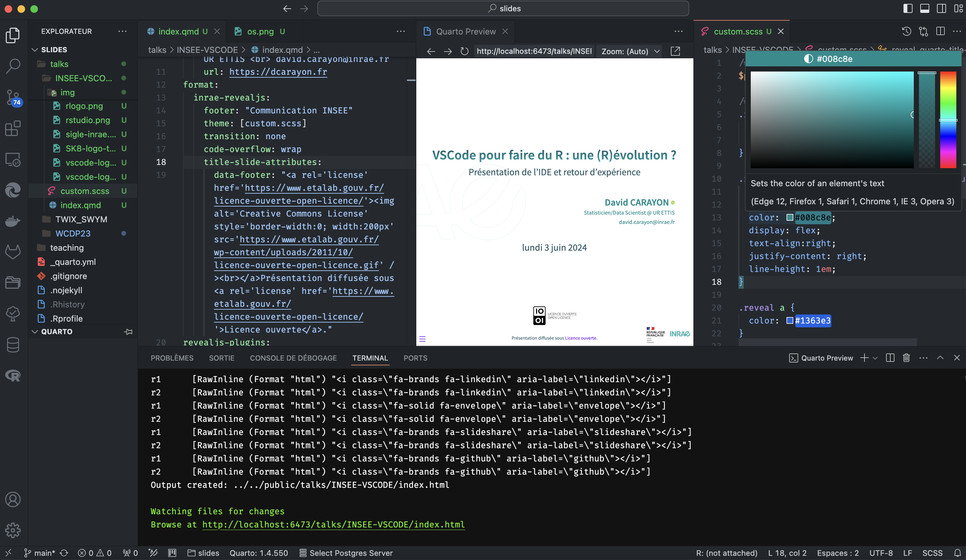This screenshot has height=560, width=966.
Task: Toggle the primary side bar layout
Action: pos(908,8)
